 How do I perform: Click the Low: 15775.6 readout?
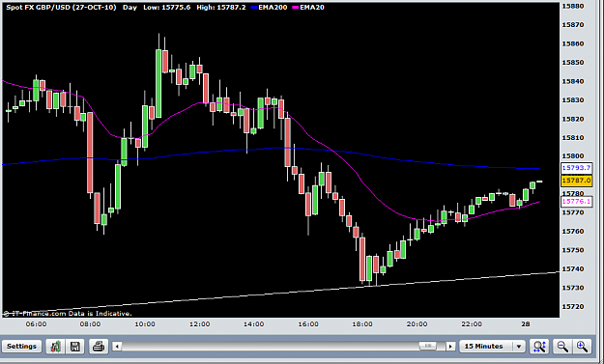167,8
